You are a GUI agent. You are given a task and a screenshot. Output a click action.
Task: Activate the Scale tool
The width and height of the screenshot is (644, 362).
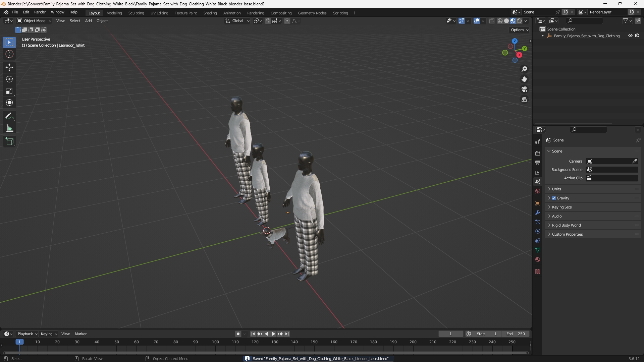[x=9, y=91]
